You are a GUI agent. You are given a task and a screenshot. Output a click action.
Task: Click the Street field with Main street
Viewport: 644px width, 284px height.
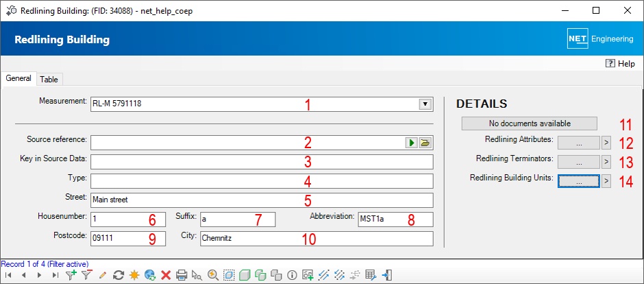point(262,200)
